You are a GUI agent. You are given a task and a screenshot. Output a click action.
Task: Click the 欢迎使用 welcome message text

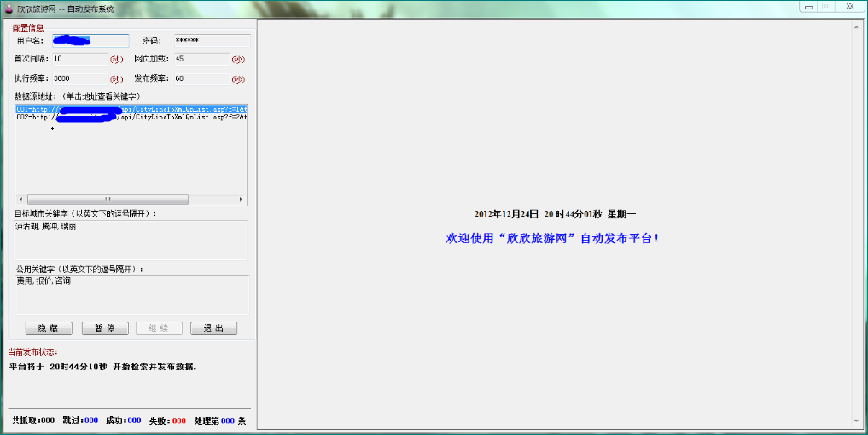coord(553,239)
